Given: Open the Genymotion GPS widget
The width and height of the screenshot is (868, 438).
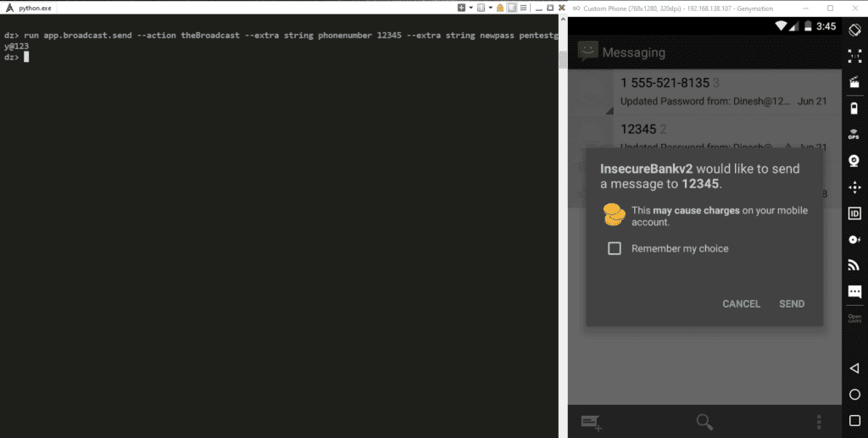Looking at the screenshot, I should [854, 135].
